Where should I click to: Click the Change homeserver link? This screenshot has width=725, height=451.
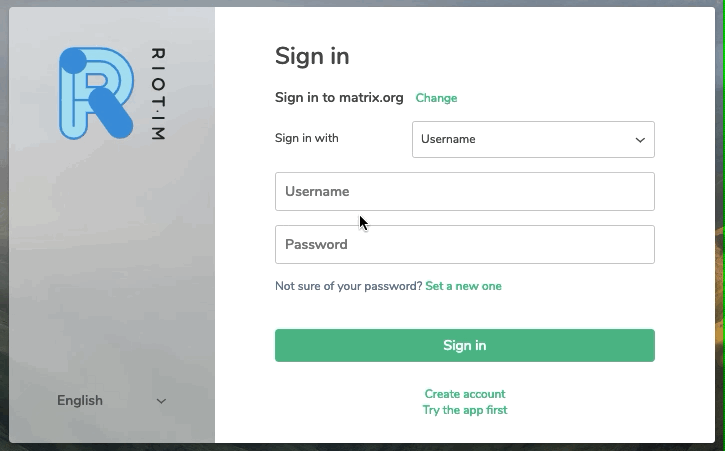tap(436, 98)
